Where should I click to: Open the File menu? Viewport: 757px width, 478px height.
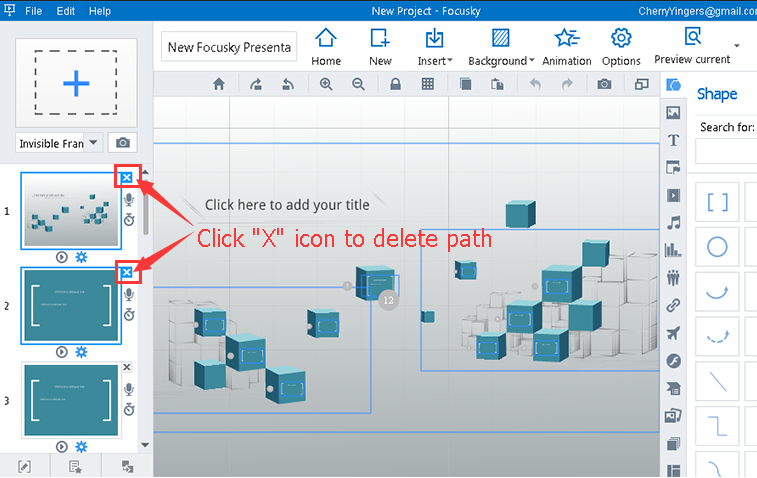point(33,11)
